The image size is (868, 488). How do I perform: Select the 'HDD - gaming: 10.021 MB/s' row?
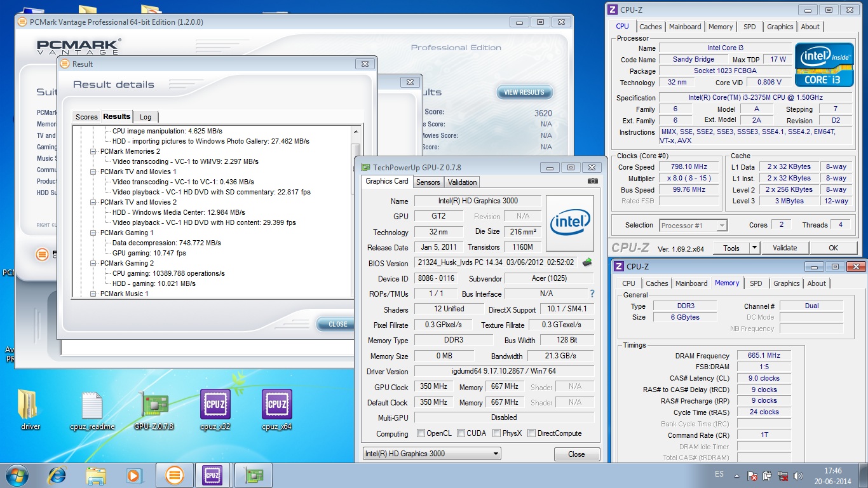(x=154, y=283)
